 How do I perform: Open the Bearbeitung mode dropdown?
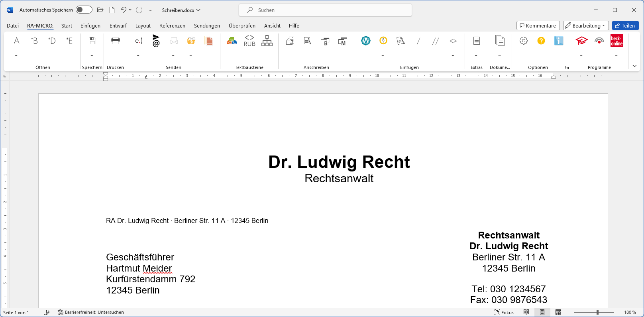pyautogui.click(x=586, y=26)
